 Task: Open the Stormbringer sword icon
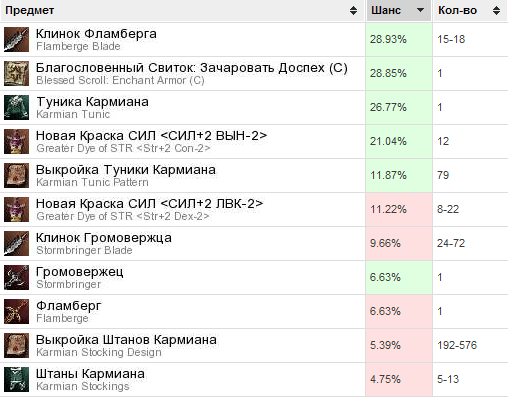click(x=16, y=278)
